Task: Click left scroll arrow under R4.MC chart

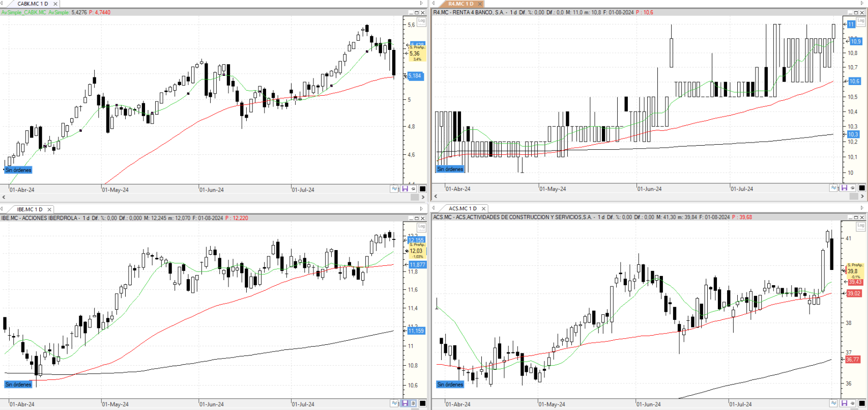Action: (x=436, y=197)
